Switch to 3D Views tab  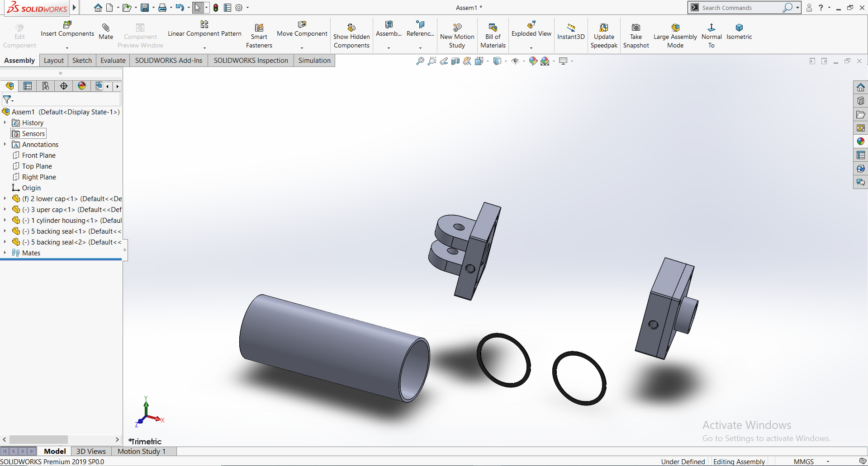pos(91,451)
